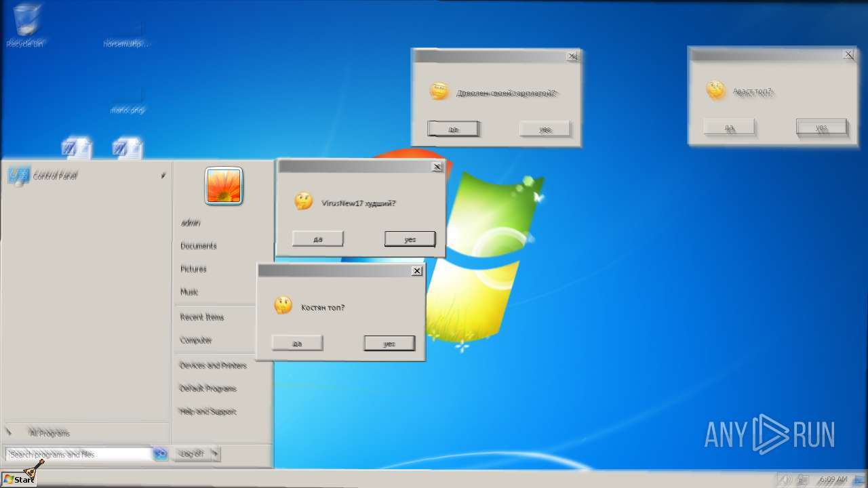Click the Костян топ? message text
Viewport: 868px width, 488px height.
click(x=323, y=307)
